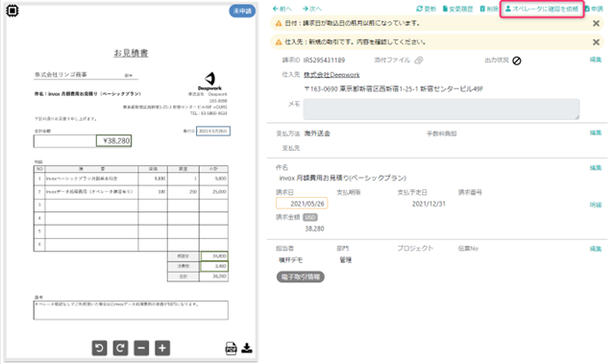Click the OCR chip icon above the document

point(12,11)
